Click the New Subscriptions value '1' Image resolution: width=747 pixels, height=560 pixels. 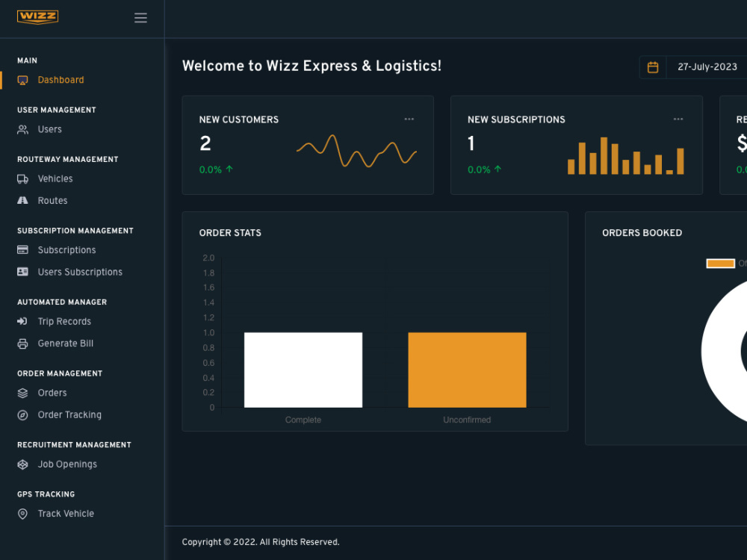[471, 144]
